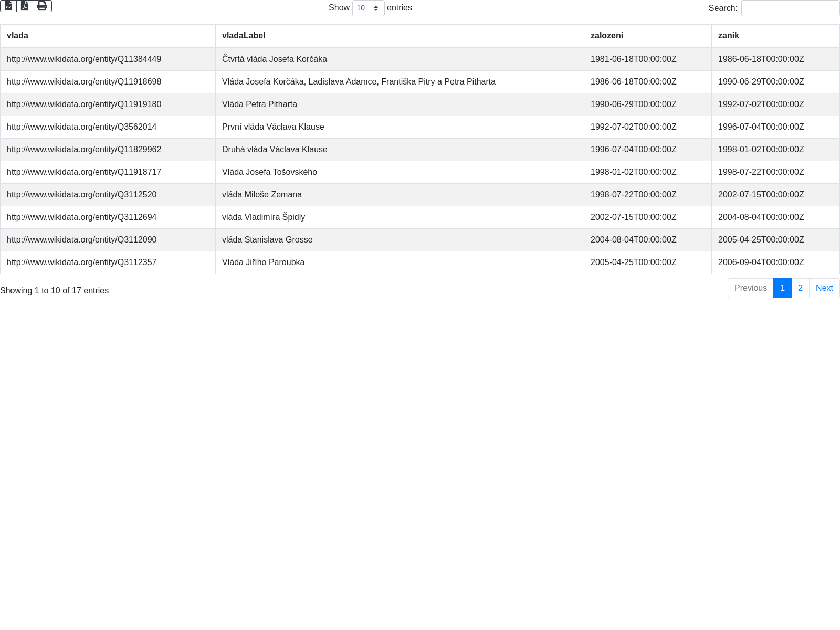
Task: Click the Vláda Petra Pitharta label cell
Action: point(259,104)
